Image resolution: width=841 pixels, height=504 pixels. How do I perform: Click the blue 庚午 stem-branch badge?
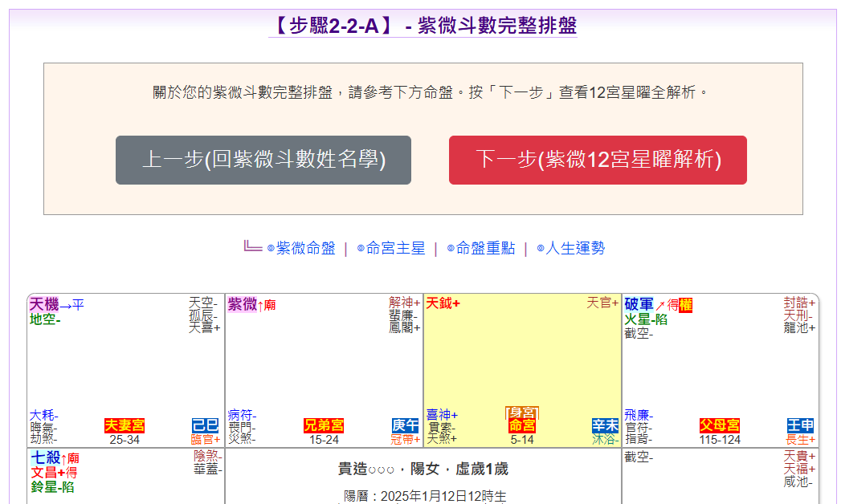tap(405, 425)
